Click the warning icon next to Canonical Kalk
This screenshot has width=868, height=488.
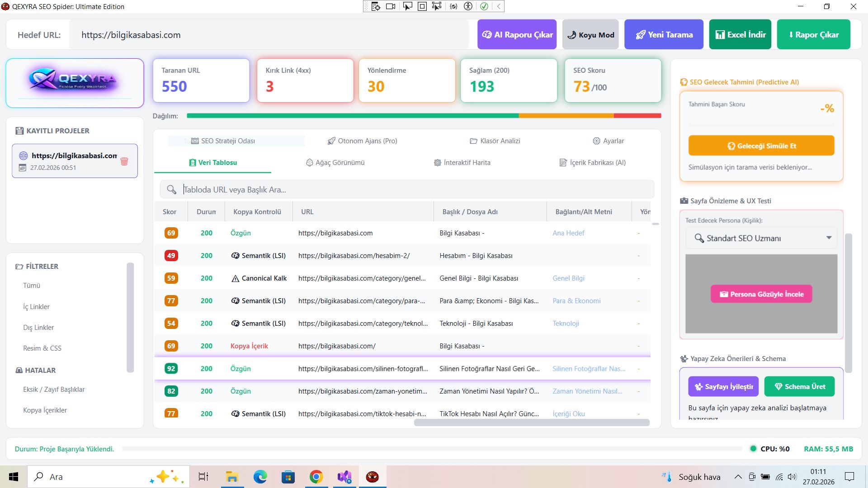[x=235, y=278]
